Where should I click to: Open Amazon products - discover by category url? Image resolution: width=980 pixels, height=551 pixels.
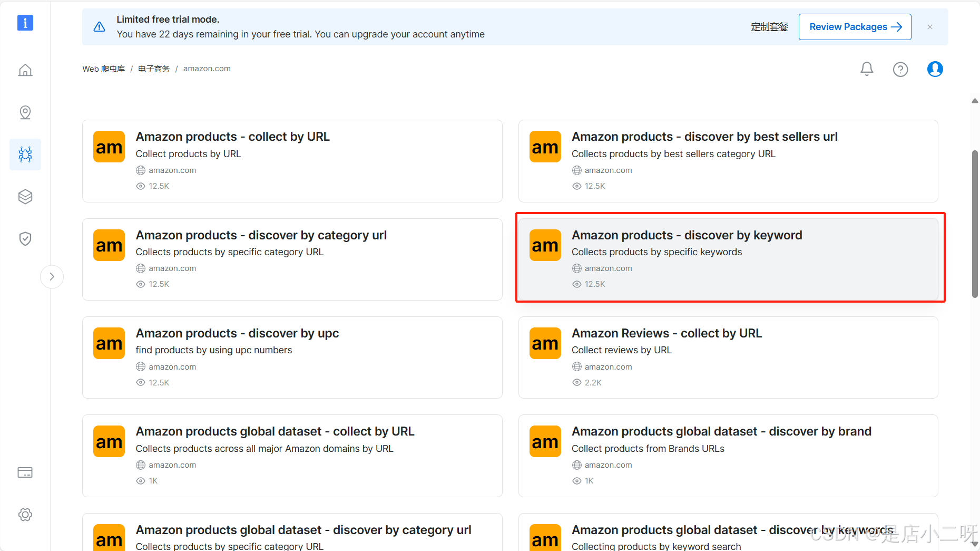pos(261,235)
